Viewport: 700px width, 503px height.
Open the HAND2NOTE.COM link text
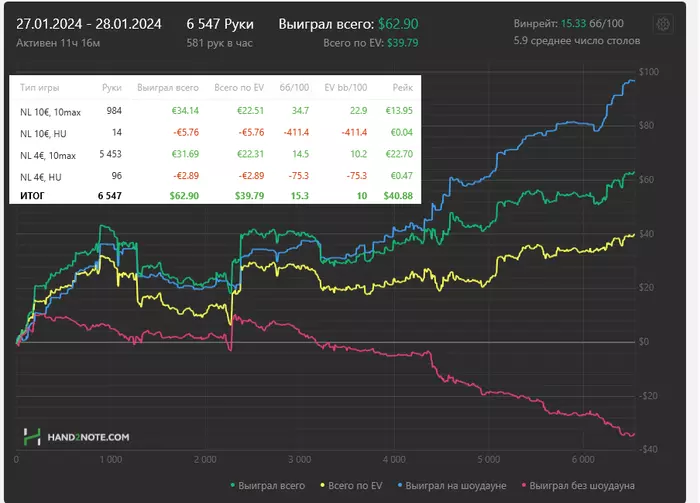click(88, 437)
